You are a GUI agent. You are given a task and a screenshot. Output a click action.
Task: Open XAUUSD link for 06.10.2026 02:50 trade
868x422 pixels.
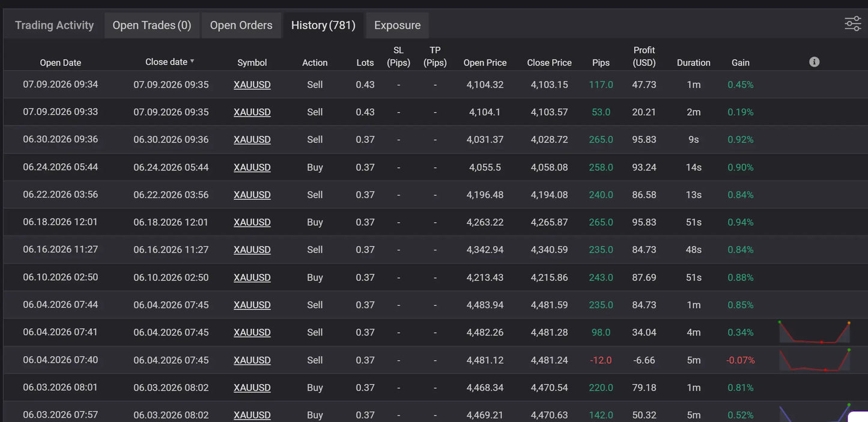tap(252, 277)
